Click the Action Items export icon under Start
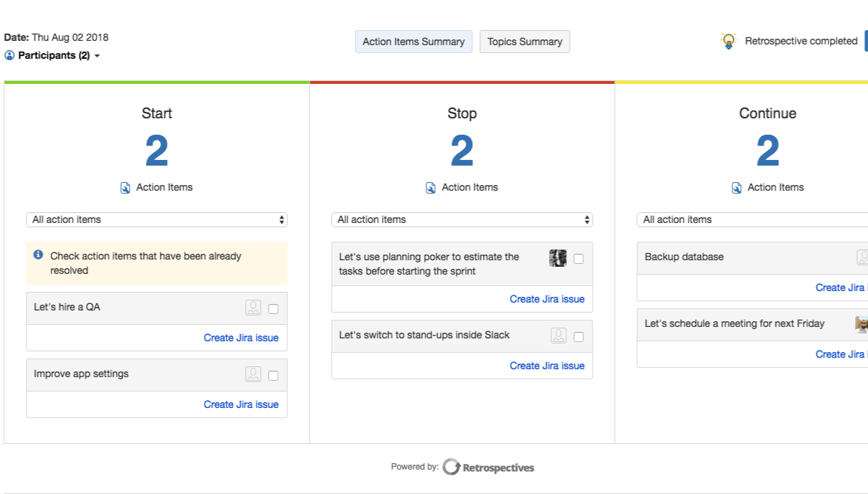This screenshot has height=494, width=868. (124, 187)
